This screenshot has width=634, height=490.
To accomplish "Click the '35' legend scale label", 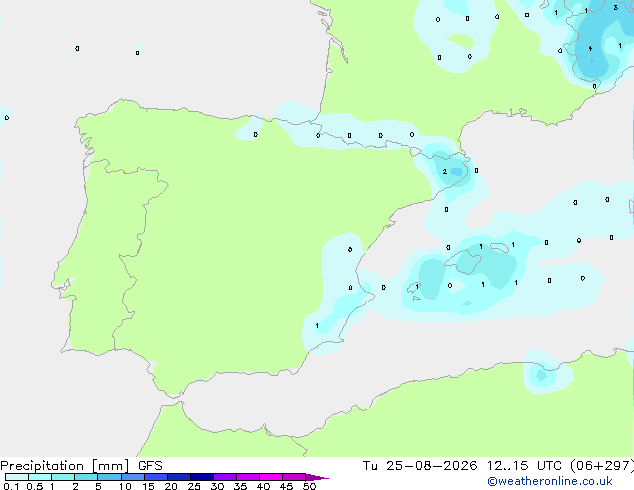I will pos(240,486).
